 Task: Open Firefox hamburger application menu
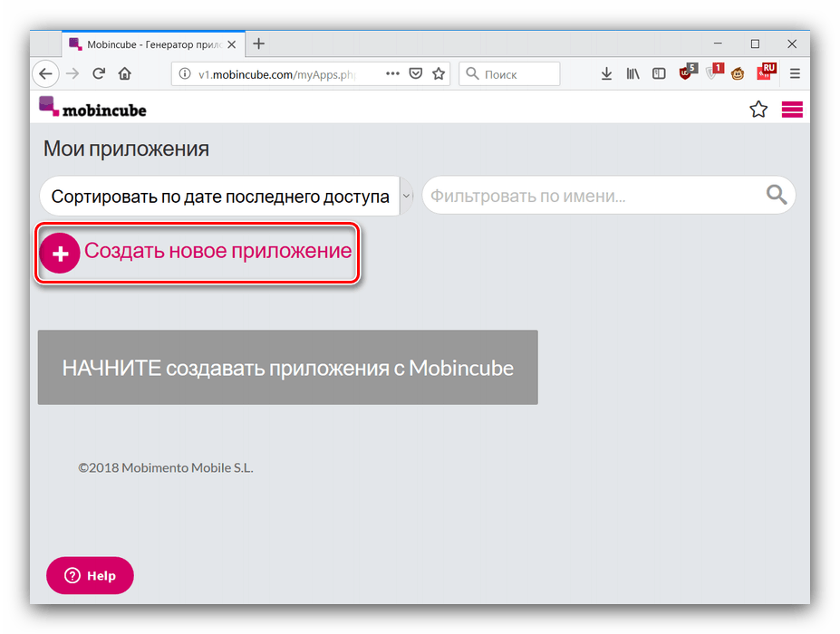[795, 73]
